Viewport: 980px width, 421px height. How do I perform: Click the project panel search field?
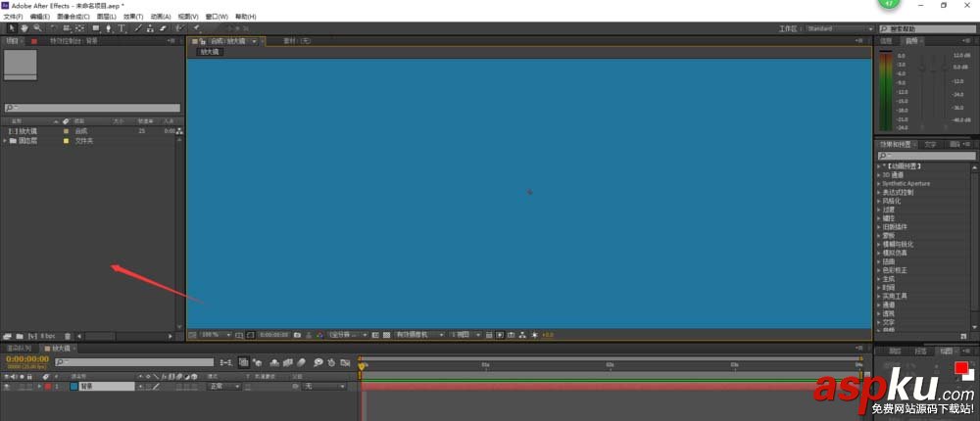(92, 108)
